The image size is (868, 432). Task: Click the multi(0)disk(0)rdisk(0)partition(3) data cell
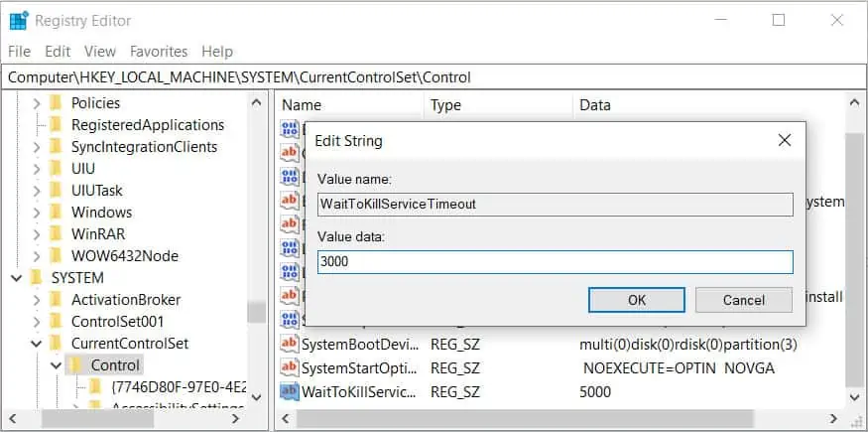(688, 345)
